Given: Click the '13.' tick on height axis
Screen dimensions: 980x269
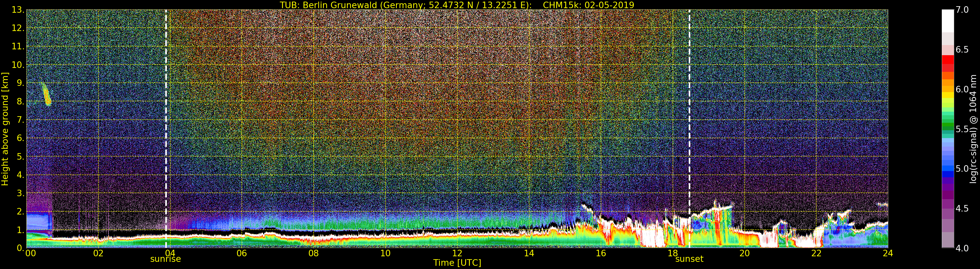Looking at the screenshot, I should click(x=18, y=10).
